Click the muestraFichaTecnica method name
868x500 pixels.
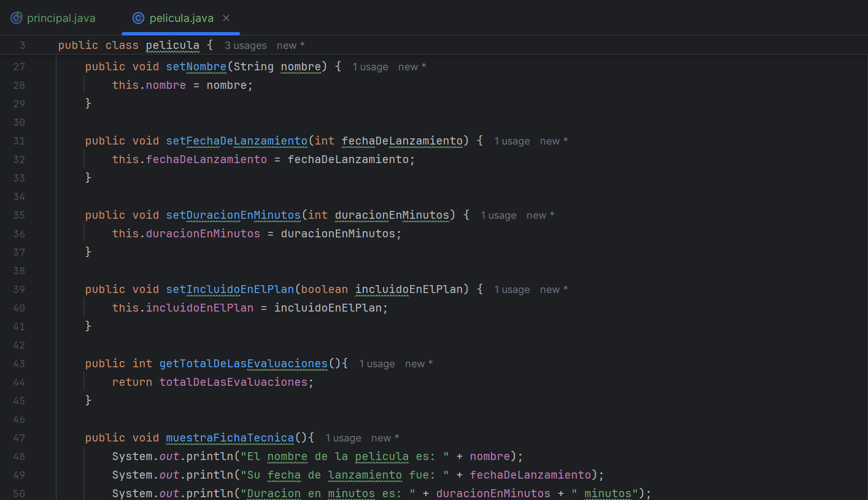(230, 438)
